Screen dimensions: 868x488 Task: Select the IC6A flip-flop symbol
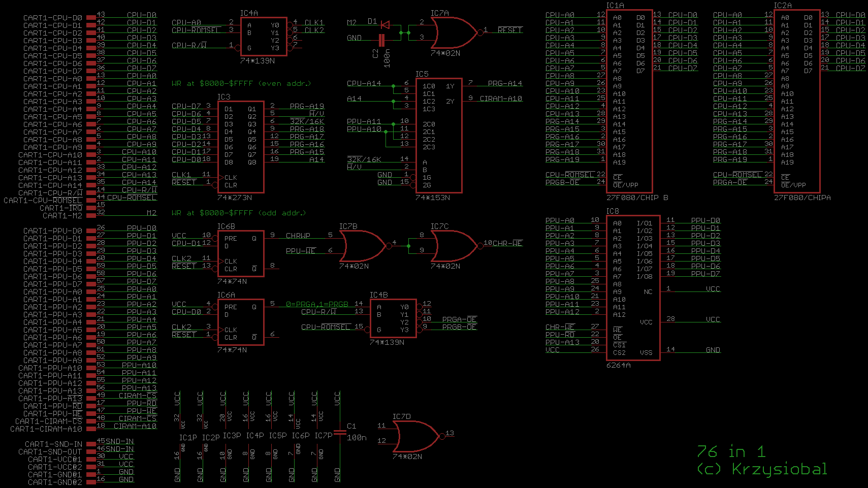click(x=241, y=322)
